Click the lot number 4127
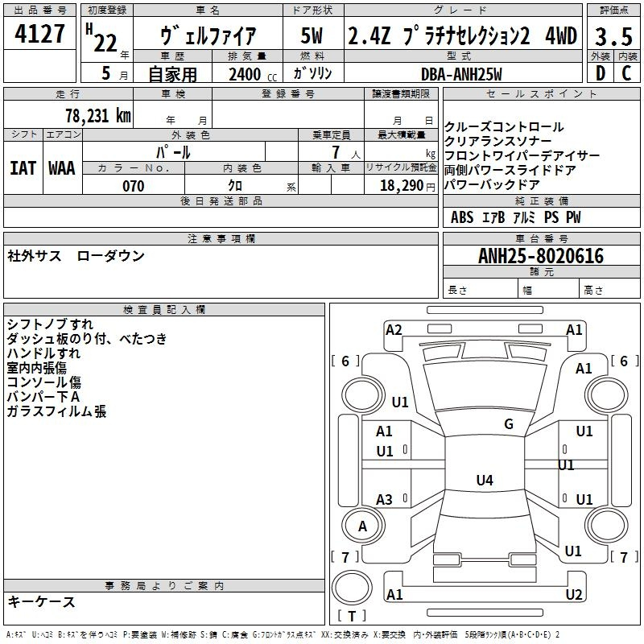Screen dimensions: 644x644 (x=39, y=34)
